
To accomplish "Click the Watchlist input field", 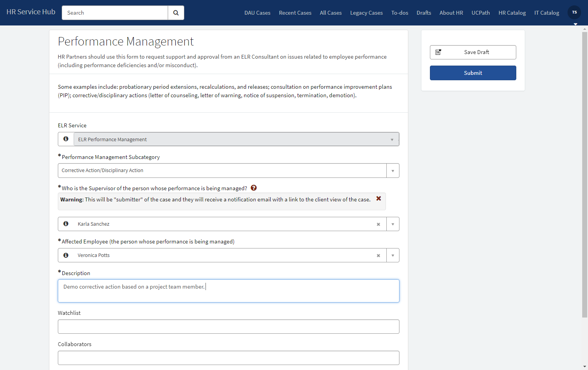I will [229, 326].
